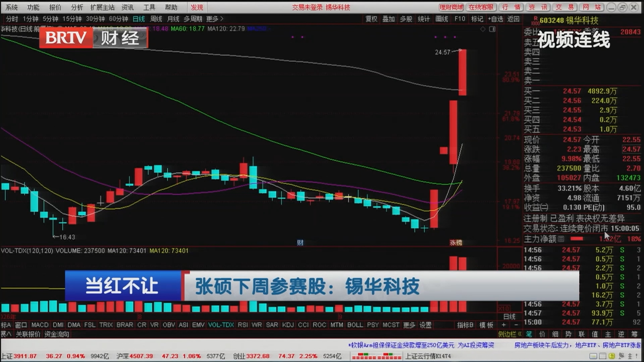Click the satellite dish status icon
The image size is (644, 362).
(621, 356)
